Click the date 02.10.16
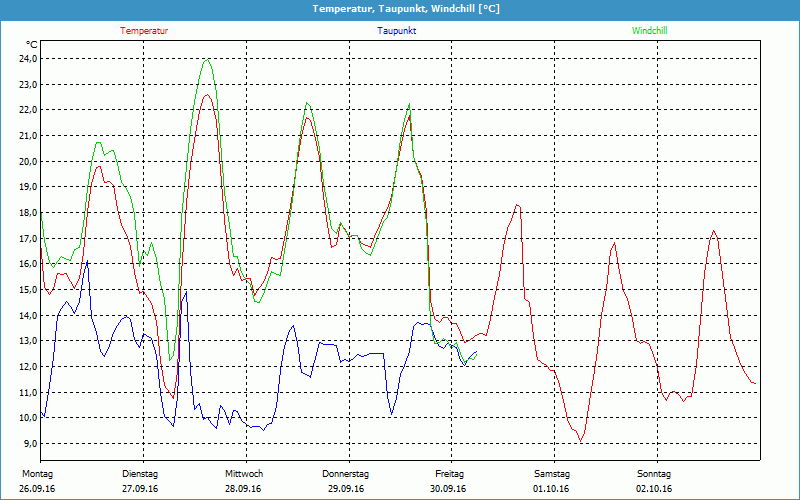The height and width of the screenshot is (500, 800). coord(654,489)
